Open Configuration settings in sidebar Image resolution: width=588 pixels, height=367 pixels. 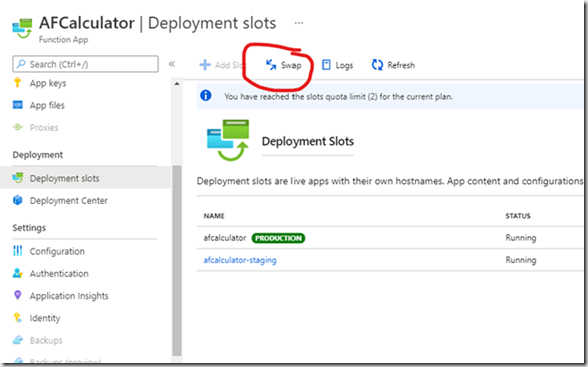pyautogui.click(x=57, y=251)
